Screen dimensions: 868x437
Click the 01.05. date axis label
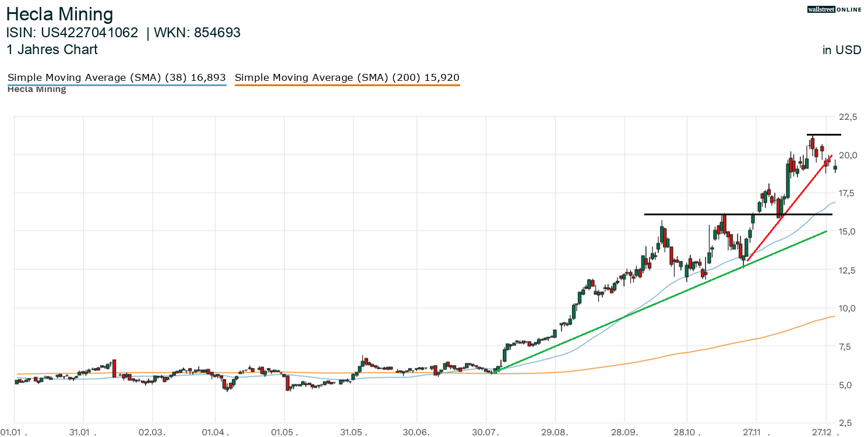284,433
